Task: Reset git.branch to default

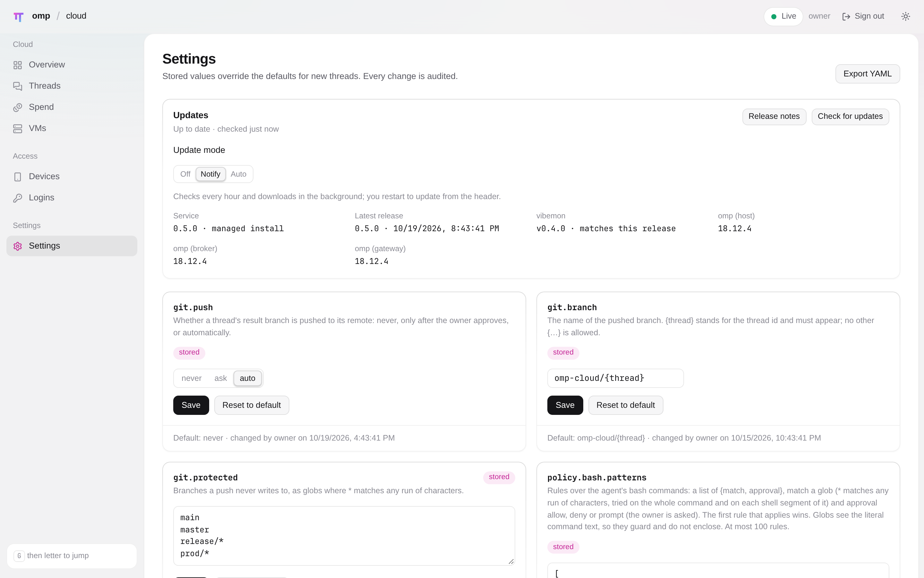Action: (625, 405)
